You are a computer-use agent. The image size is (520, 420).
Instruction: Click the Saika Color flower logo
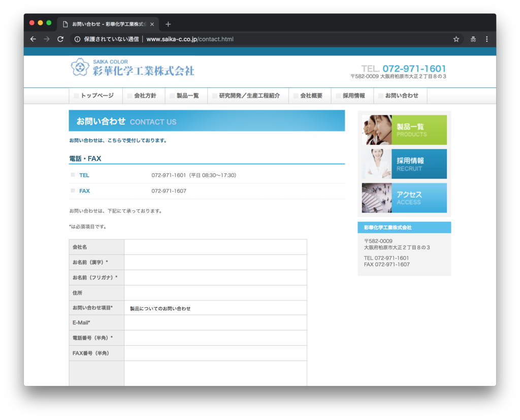pyautogui.click(x=80, y=67)
